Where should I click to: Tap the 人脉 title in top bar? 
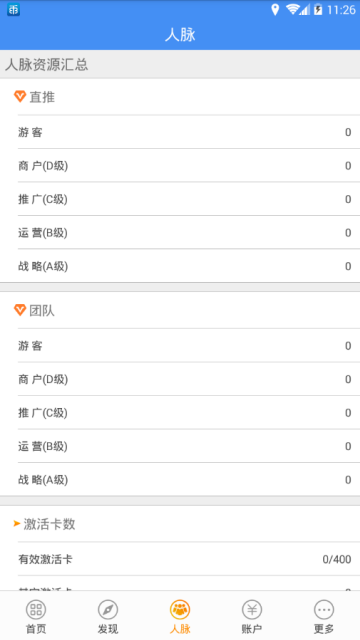(180, 35)
